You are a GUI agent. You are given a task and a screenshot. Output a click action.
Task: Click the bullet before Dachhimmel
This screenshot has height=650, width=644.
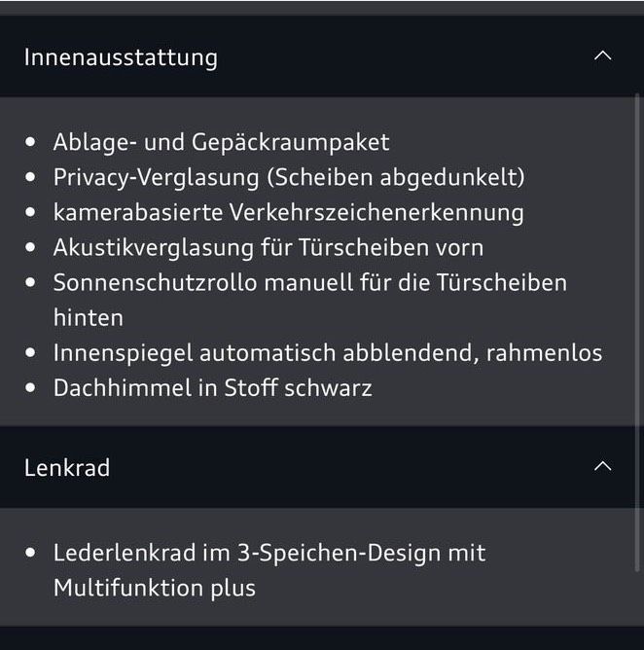(x=32, y=387)
